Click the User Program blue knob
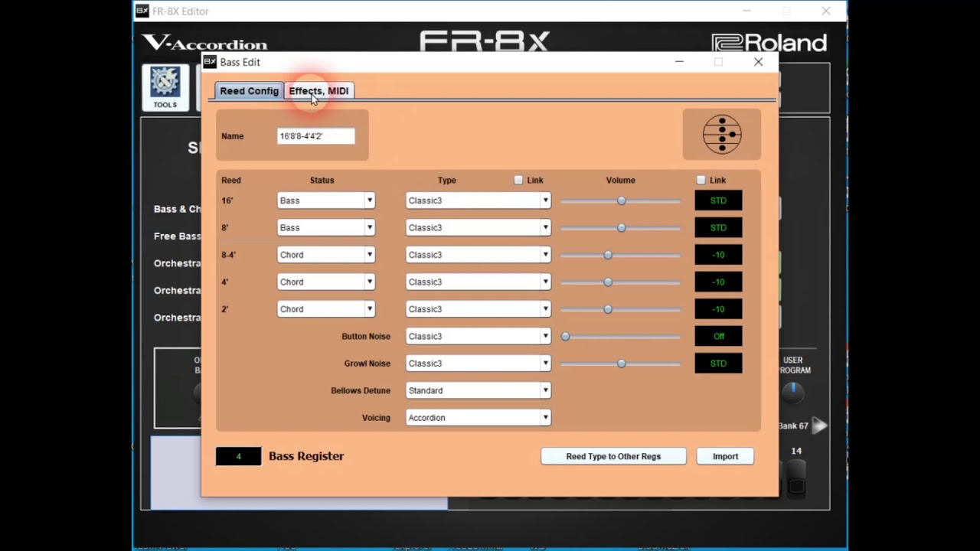This screenshot has height=551, width=980. tap(793, 392)
